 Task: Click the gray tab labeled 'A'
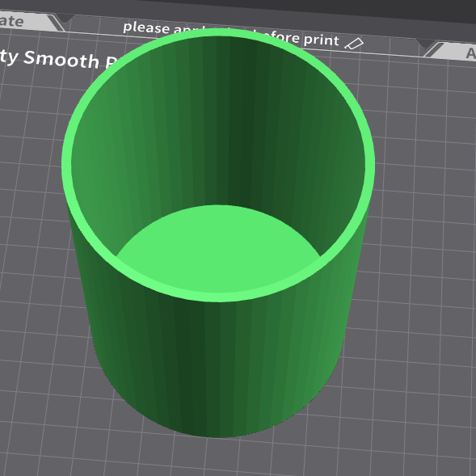pos(470,53)
